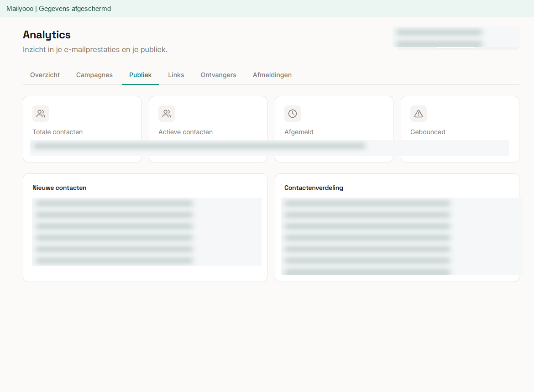534x392 pixels.
Task: Click the Nieuwe contacten heading
Action: coord(59,188)
